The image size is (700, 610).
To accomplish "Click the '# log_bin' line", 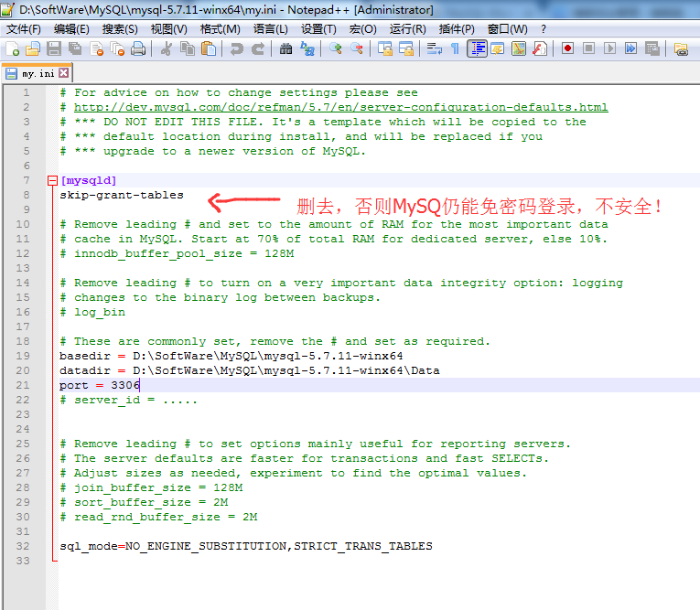I will pyautogui.click(x=92, y=312).
